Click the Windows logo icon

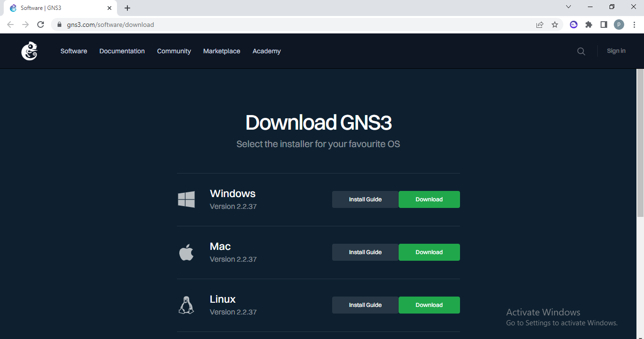tap(186, 199)
